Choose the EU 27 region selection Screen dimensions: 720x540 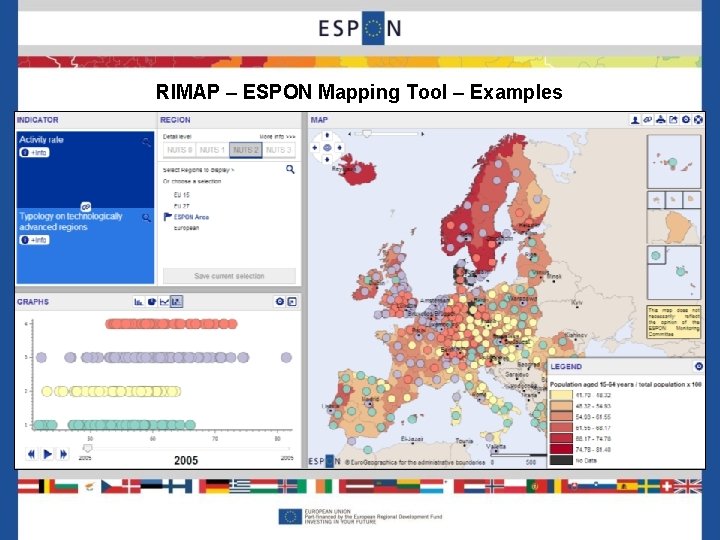coord(181,206)
